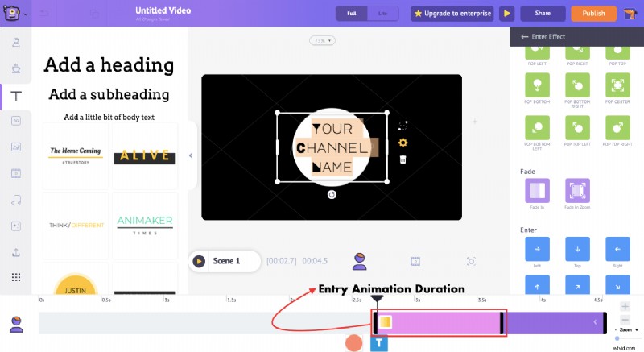Click the Duplicate icon in top bar

point(94,14)
